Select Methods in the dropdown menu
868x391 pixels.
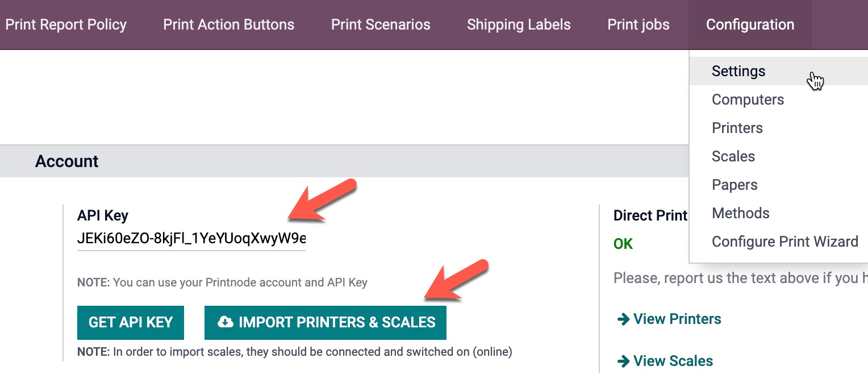(x=740, y=213)
